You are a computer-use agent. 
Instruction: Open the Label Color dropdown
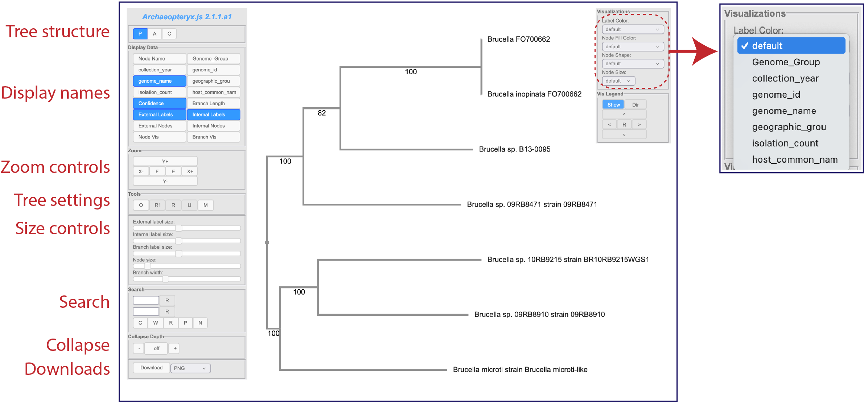coord(632,29)
